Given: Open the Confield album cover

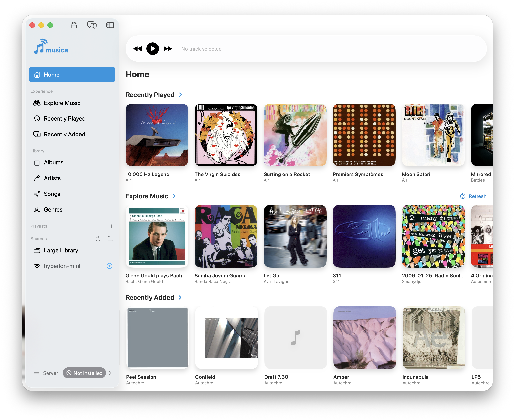Looking at the screenshot, I should [227, 338].
